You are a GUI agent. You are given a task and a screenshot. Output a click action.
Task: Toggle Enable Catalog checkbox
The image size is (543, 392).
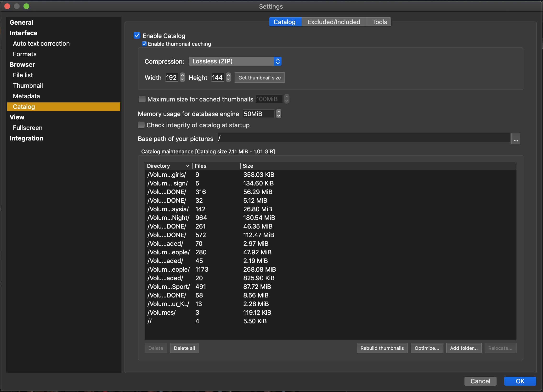[137, 36]
